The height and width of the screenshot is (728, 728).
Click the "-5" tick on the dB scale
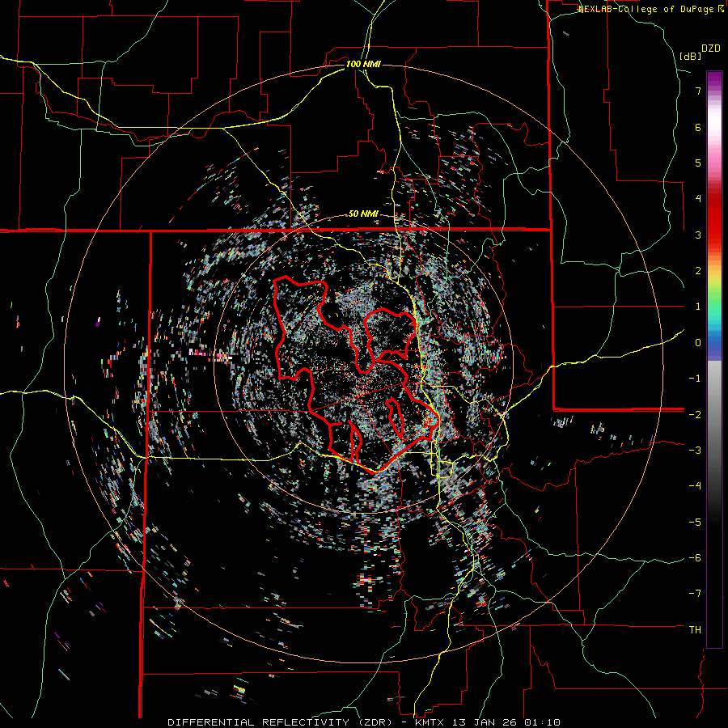point(695,522)
